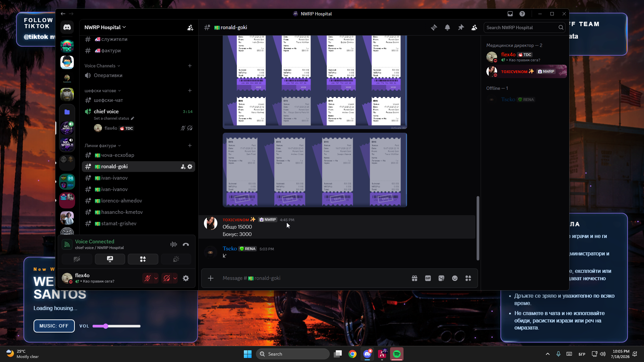Image resolution: width=644 pixels, height=362 pixels.
Task: Open чоча-есхобар channel
Action: tap(138, 155)
